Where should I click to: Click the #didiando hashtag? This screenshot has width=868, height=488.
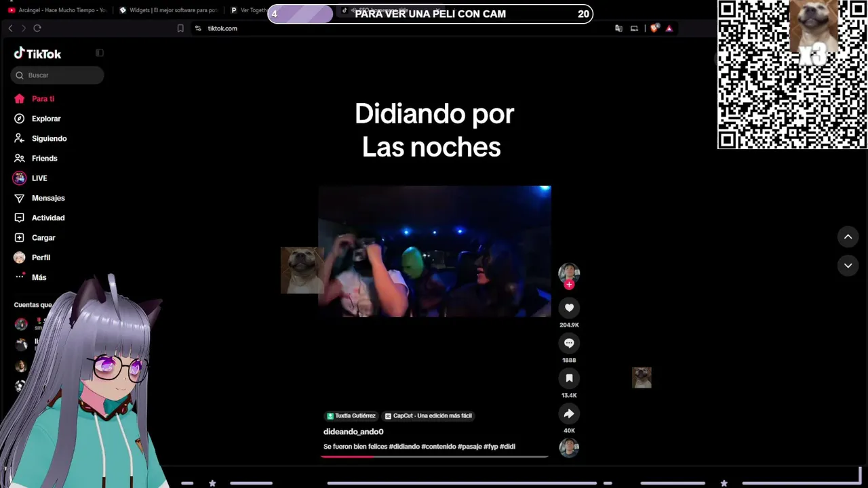tap(403, 447)
